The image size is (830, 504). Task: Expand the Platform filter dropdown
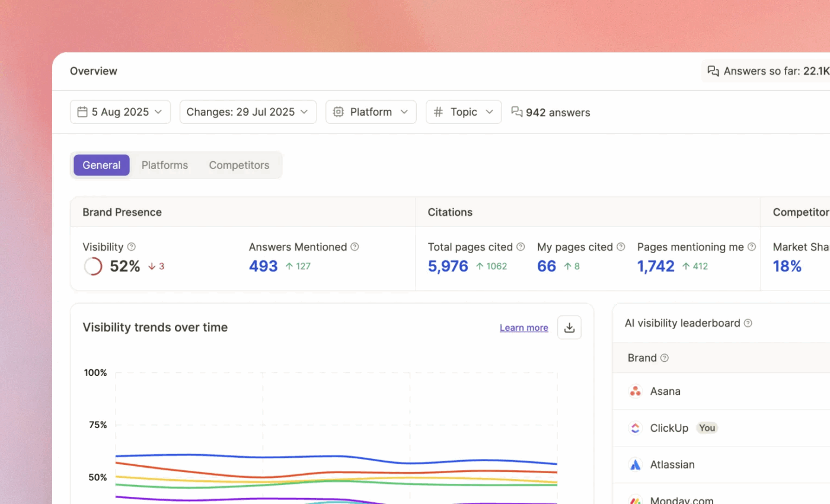(x=371, y=111)
